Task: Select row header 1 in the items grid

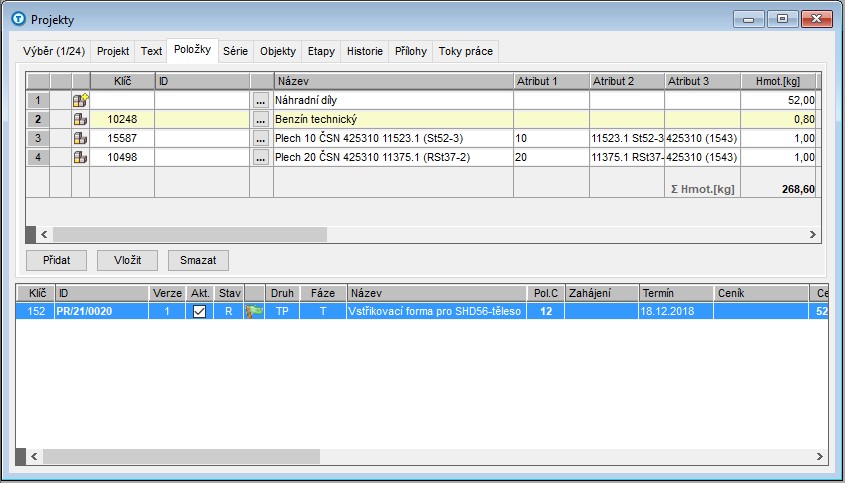Action: [38, 100]
